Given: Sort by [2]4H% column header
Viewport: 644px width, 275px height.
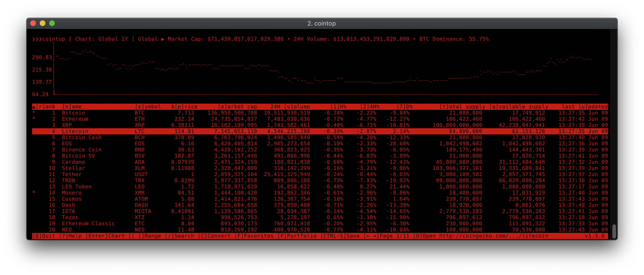Looking at the screenshot, I should [370, 106].
